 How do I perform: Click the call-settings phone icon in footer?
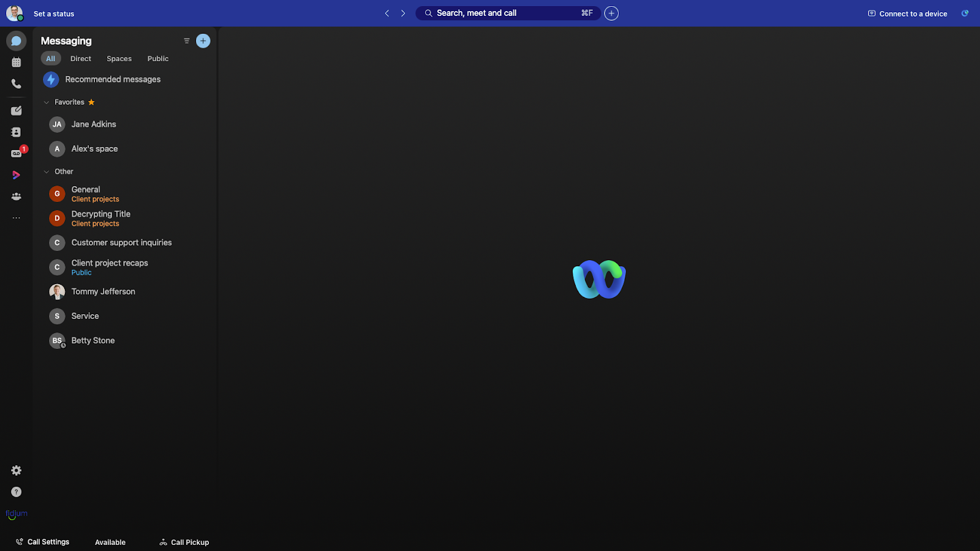pos(20,542)
